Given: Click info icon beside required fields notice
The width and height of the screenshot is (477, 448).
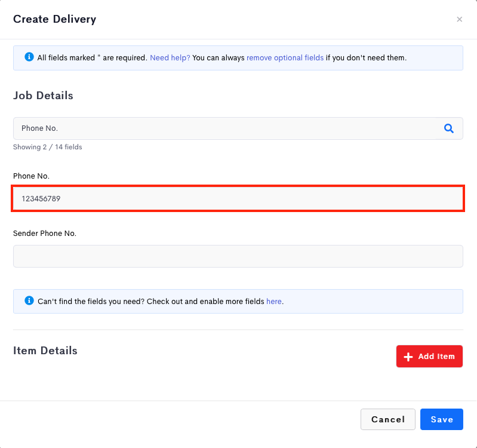Looking at the screenshot, I should 29,57.
